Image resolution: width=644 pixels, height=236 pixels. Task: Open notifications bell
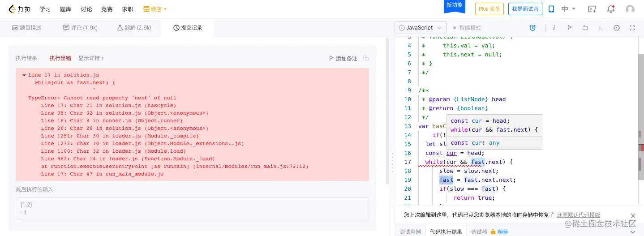[x=611, y=9]
